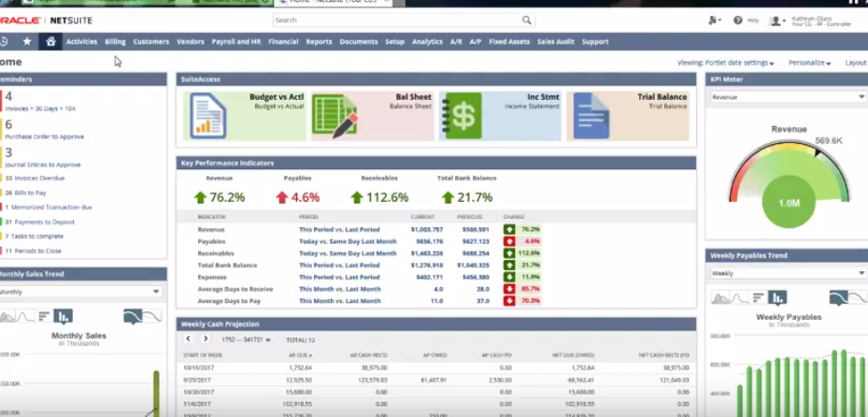Open the Fixed Assets menu

point(509,41)
